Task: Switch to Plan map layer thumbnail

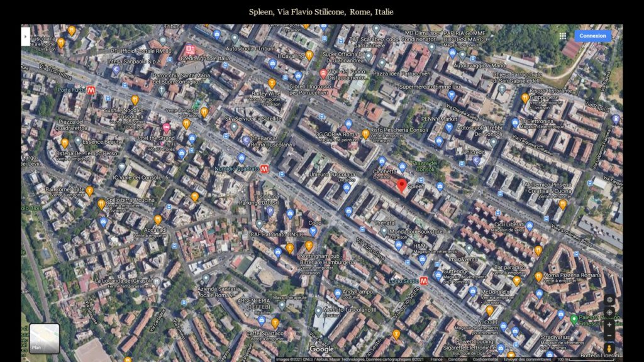Action: 44,338
